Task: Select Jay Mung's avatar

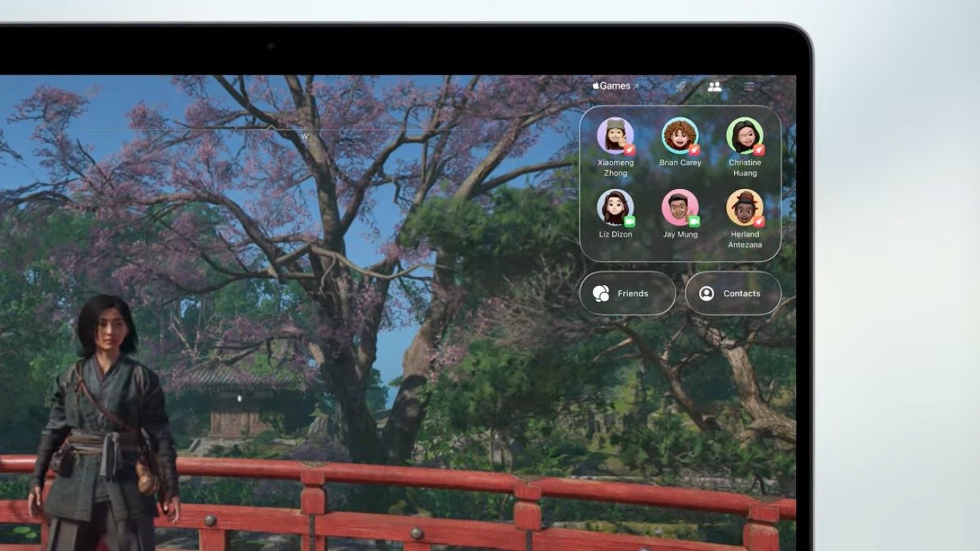Action: (x=680, y=208)
